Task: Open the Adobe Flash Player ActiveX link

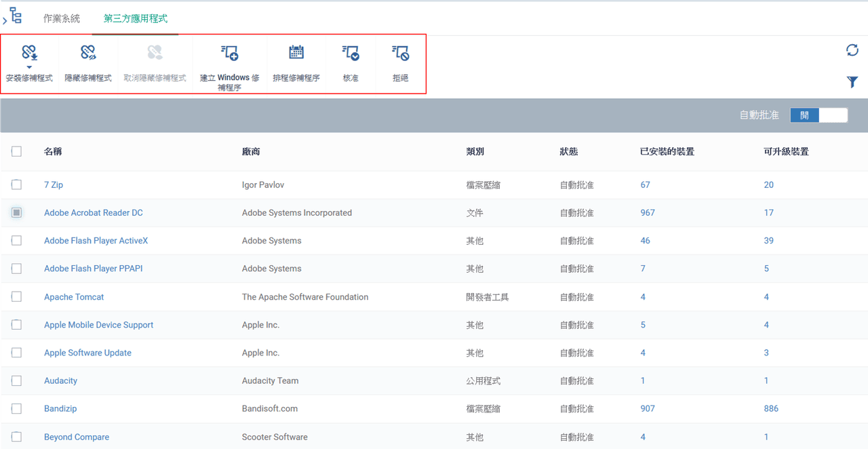Action: [x=96, y=241]
